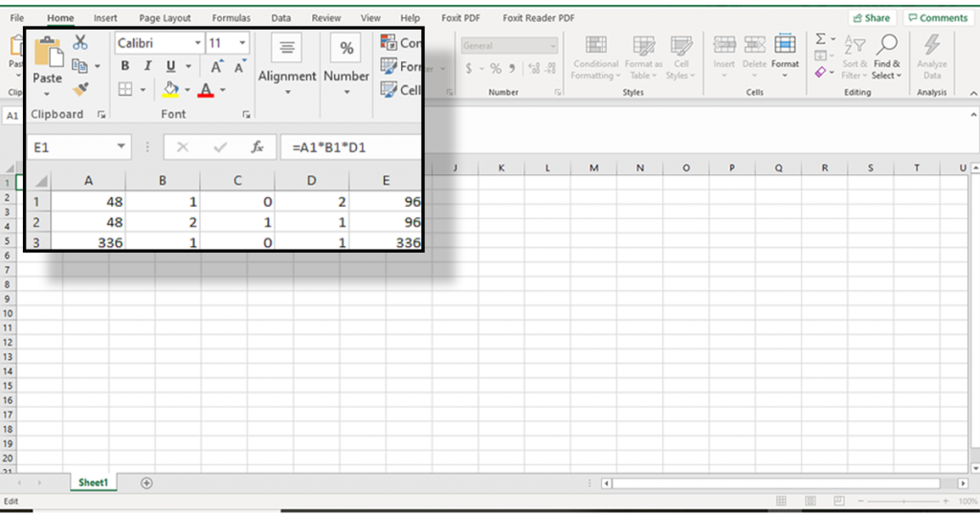Click the Decrease Decimal icon
Image resolution: width=980 pixels, height=515 pixels.
tap(550, 69)
